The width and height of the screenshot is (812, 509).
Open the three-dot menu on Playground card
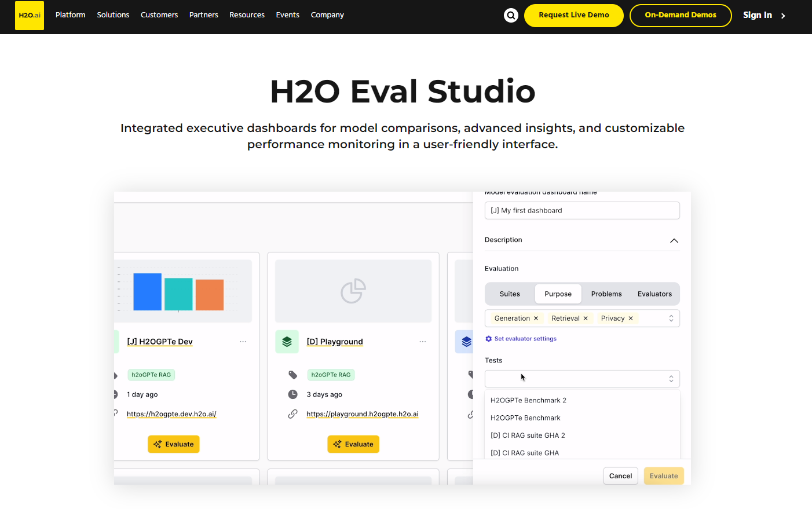[x=423, y=342]
